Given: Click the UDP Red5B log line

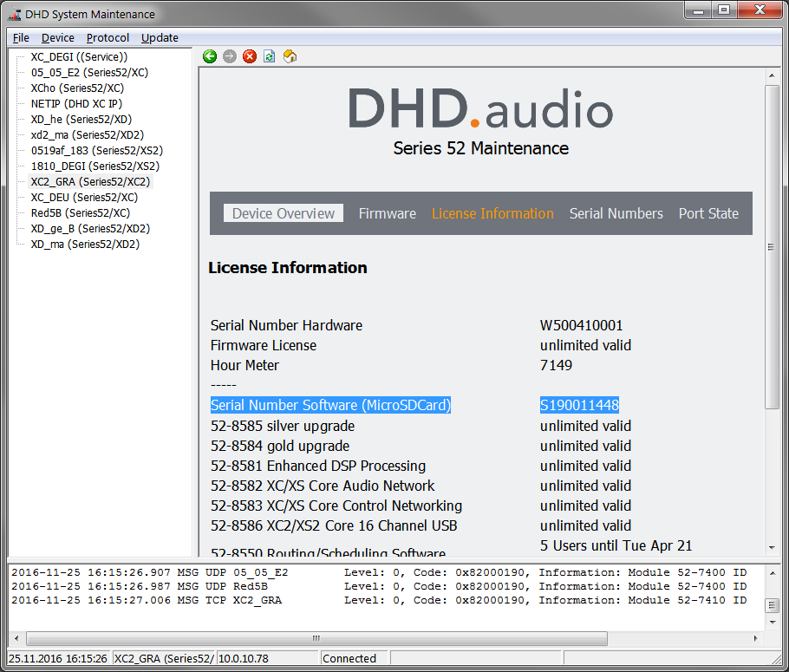Looking at the screenshot, I should point(380,586).
